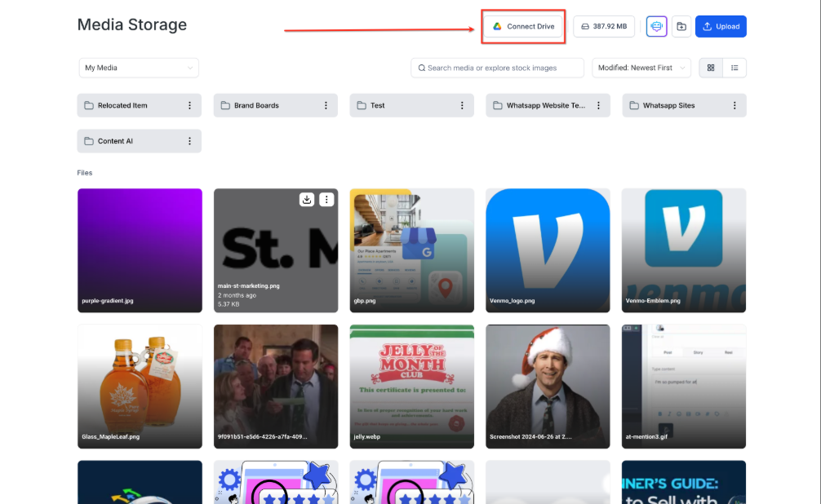Click the Media Storage page title

click(x=132, y=24)
